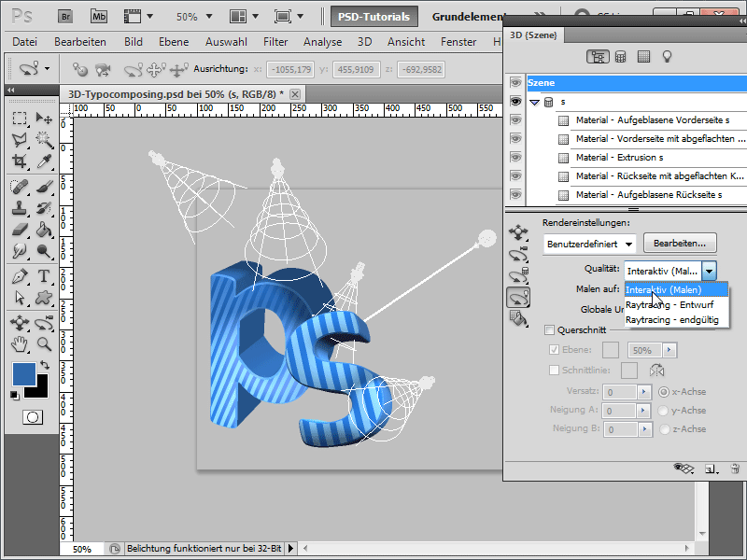This screenshot has width=747, height=560.
Task: Select the Path Selection tool
Action: point(19,298)
